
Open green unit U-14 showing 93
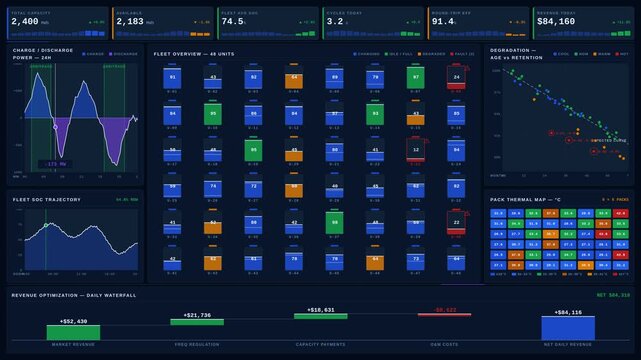[375, 114]
